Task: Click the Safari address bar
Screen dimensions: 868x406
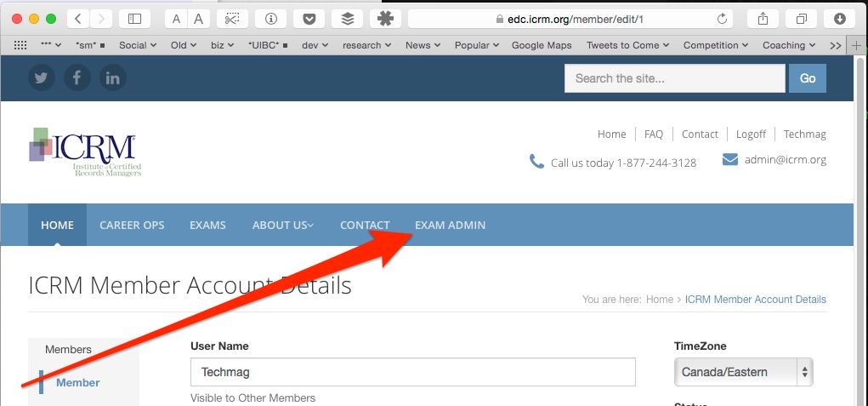Action: pos(570,19)
